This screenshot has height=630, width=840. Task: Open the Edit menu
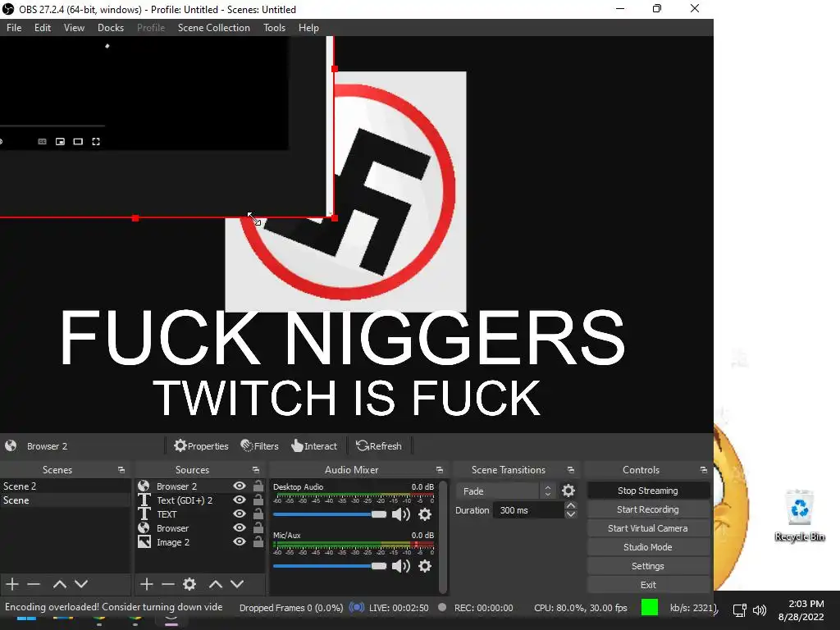[x=43, y=28]
